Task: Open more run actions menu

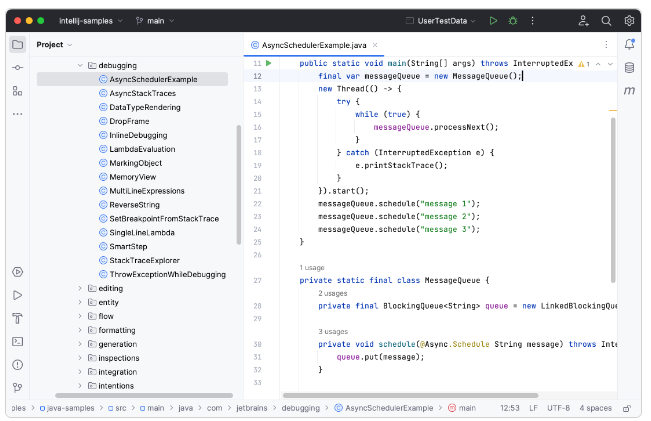Action: click(x=532, y=21)
